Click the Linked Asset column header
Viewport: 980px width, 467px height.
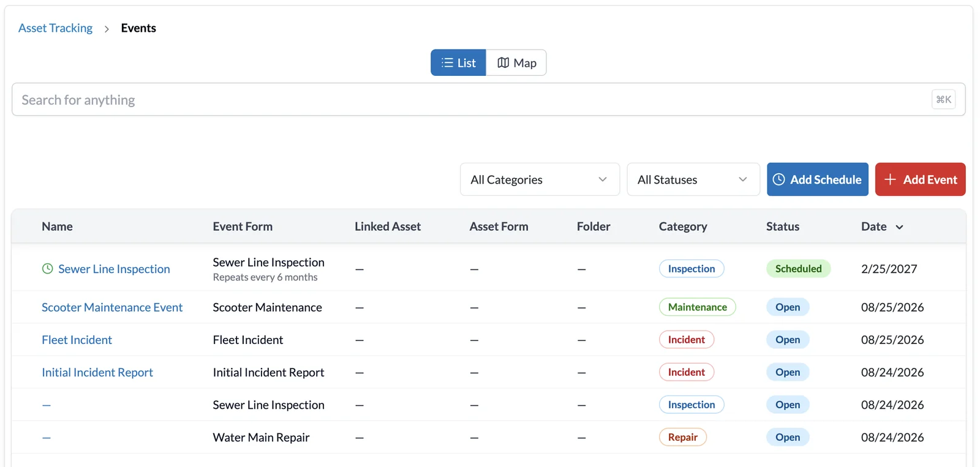388,226
